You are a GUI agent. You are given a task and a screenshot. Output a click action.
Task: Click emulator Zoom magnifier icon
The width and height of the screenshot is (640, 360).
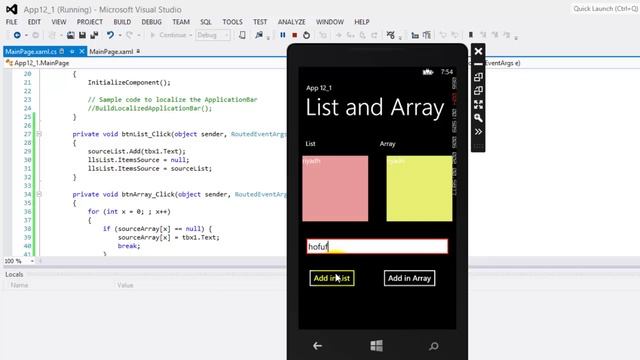point(478,118)
